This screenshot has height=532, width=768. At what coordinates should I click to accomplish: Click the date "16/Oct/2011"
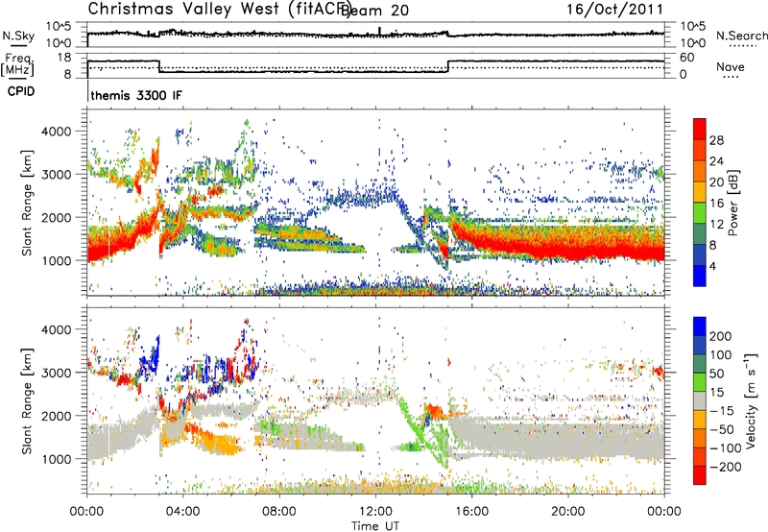[614, 10]
